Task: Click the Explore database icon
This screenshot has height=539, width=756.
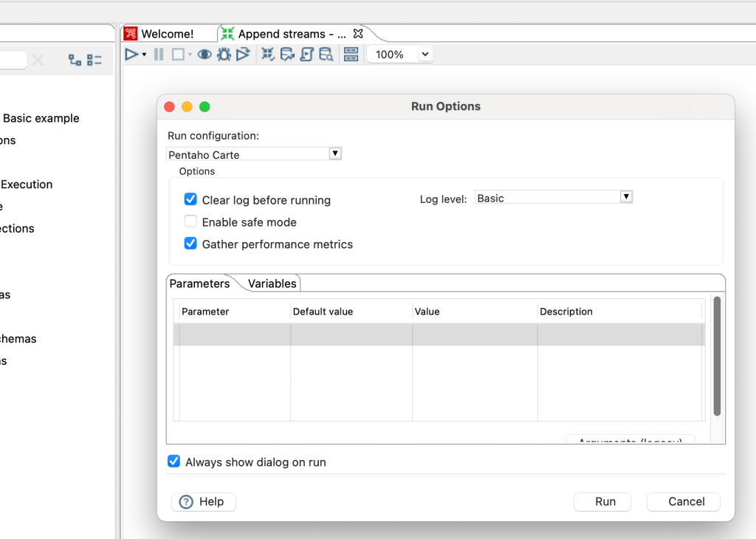Action: point(326,55)
